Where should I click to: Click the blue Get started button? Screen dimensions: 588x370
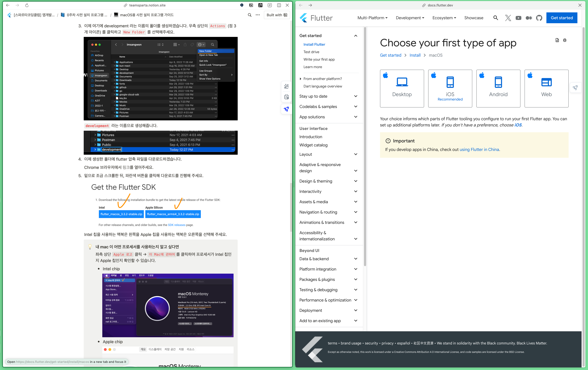562,18
